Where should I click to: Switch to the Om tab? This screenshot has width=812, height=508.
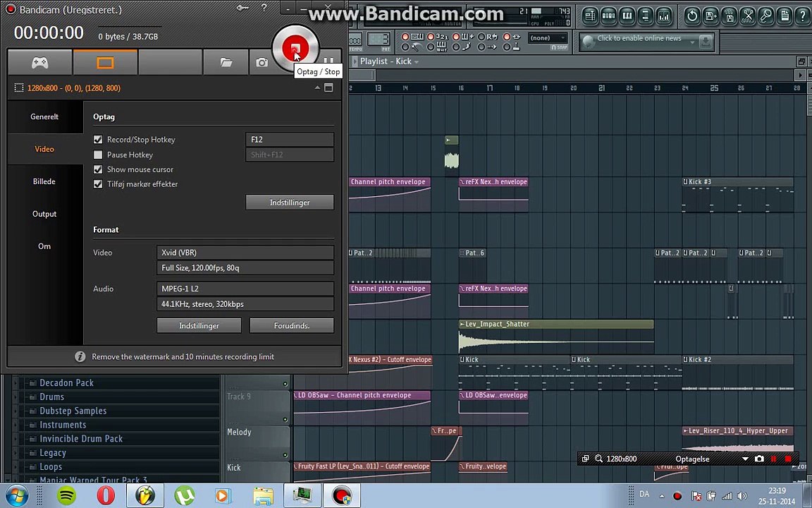pyautogui.click(x=44, y=246)
